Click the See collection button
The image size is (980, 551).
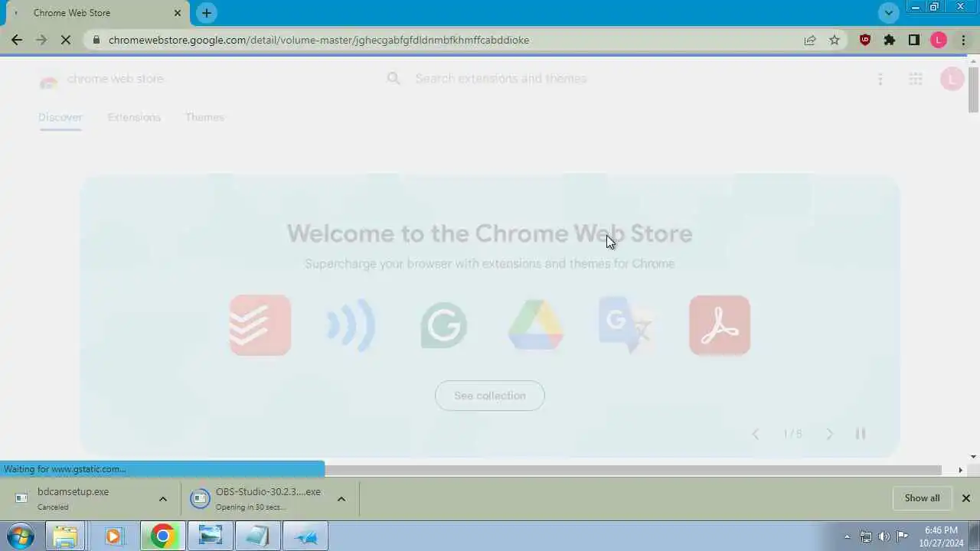coord(490,396)
